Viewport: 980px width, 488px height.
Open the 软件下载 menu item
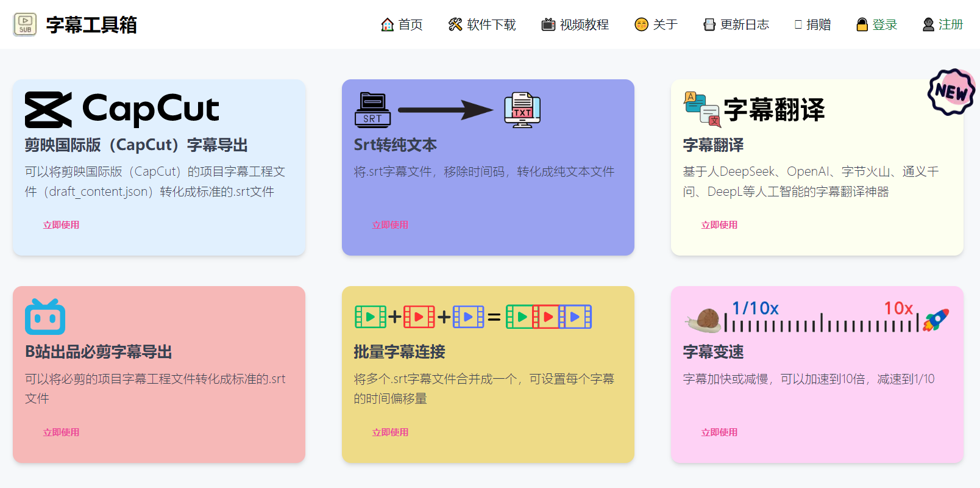(482, 24)
